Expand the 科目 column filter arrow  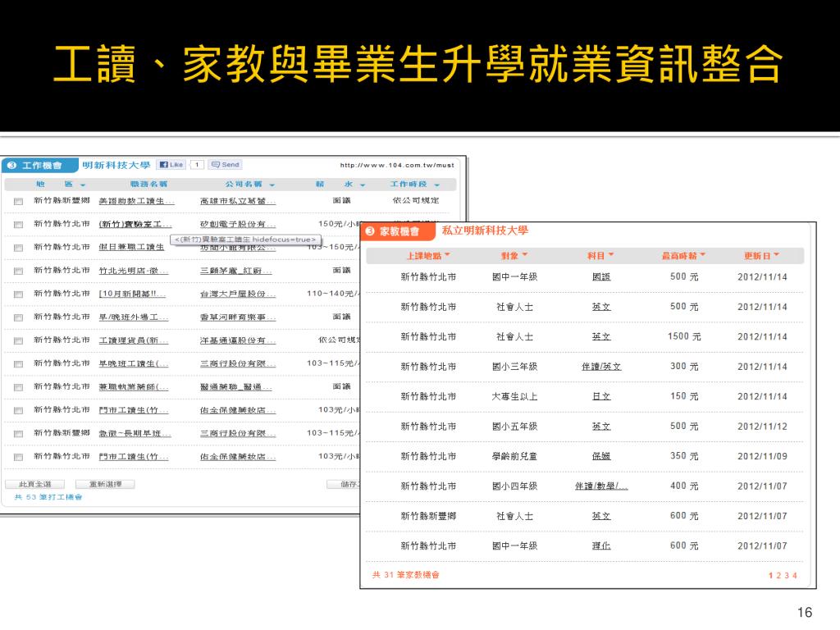pos(610,255)
